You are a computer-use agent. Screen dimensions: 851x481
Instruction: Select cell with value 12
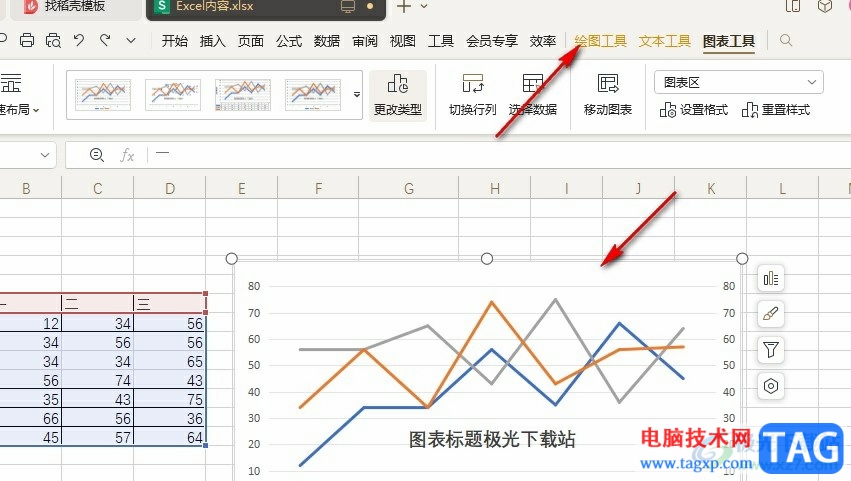tap(30, 324)
